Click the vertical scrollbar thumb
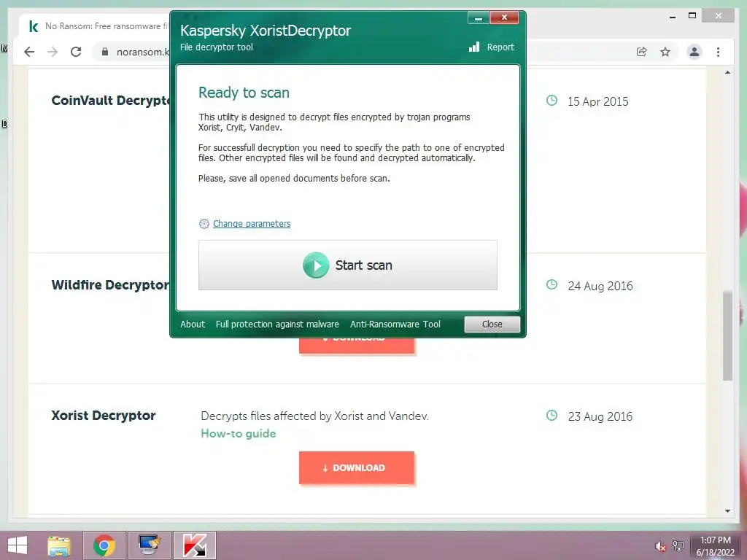Image resolution: width=747 pixels, height=560 pixels. (727, 335)
